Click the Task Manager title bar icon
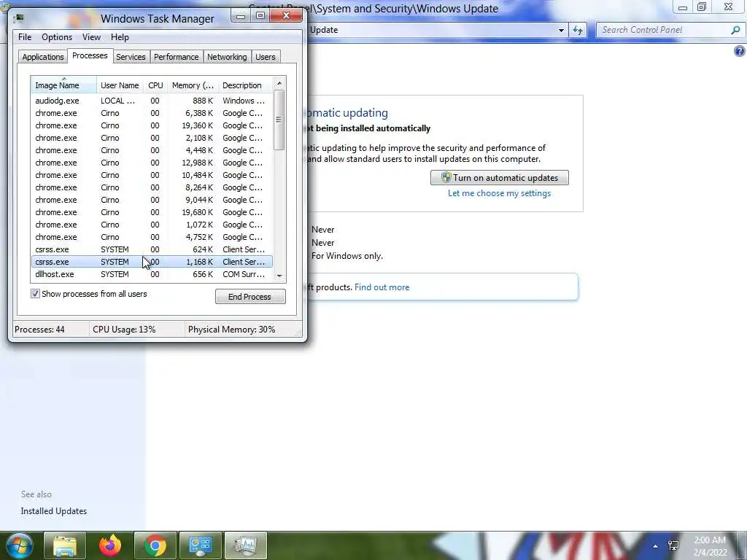Image resolution: width=747 pixels, height=560 pixels. click(19, 18)
